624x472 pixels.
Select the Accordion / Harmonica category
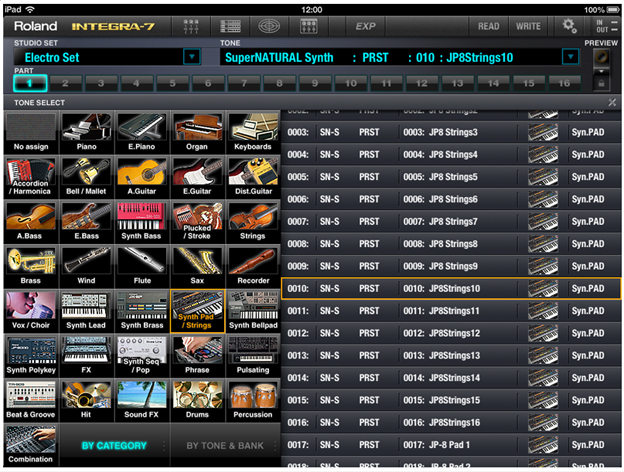point(31,177)
